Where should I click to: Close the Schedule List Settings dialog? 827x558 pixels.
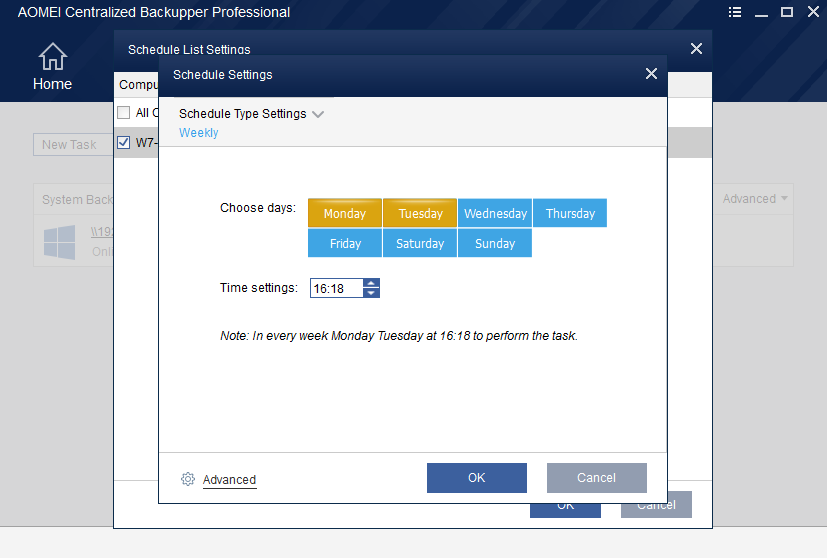696,49
